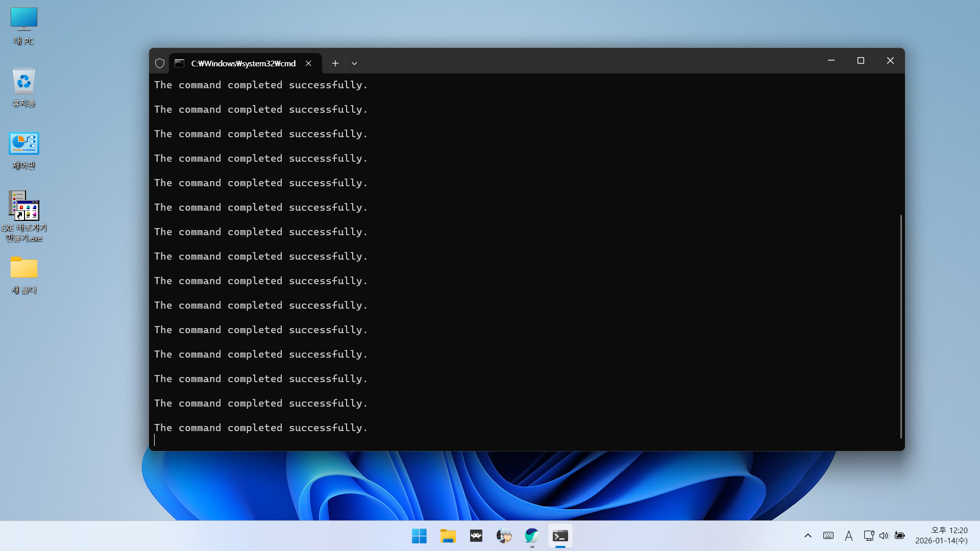This screenshot has height=551, width=980.
Task: Open a new terminal tab with the plus button
Action: (335, 63)
